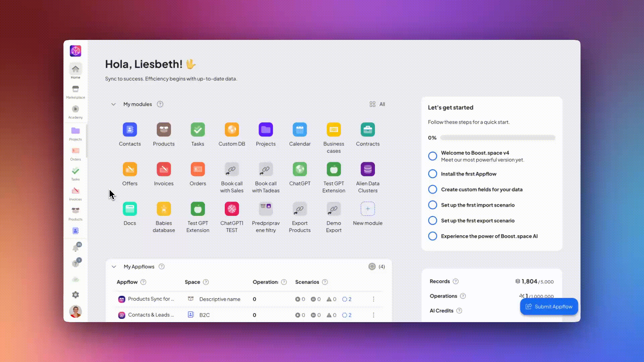Collapse the My modules section chevron
The image size is (644, 362).
tap(113, 104)
